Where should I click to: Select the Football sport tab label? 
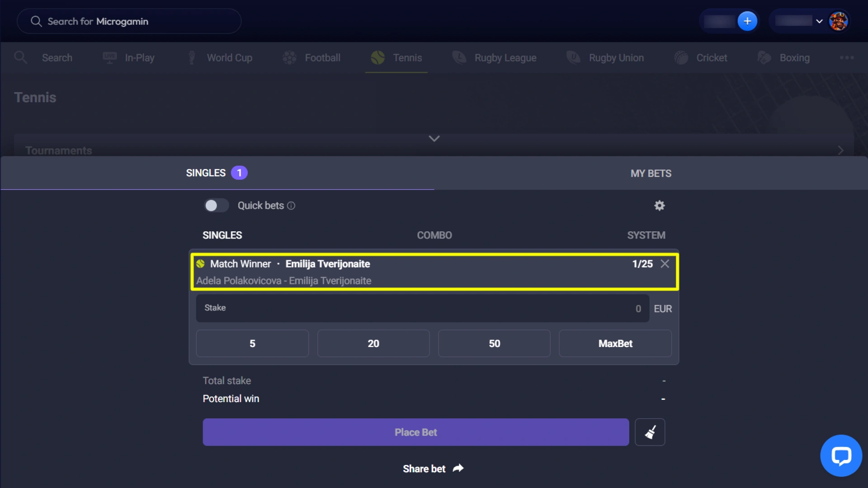[x=322, y=58]
